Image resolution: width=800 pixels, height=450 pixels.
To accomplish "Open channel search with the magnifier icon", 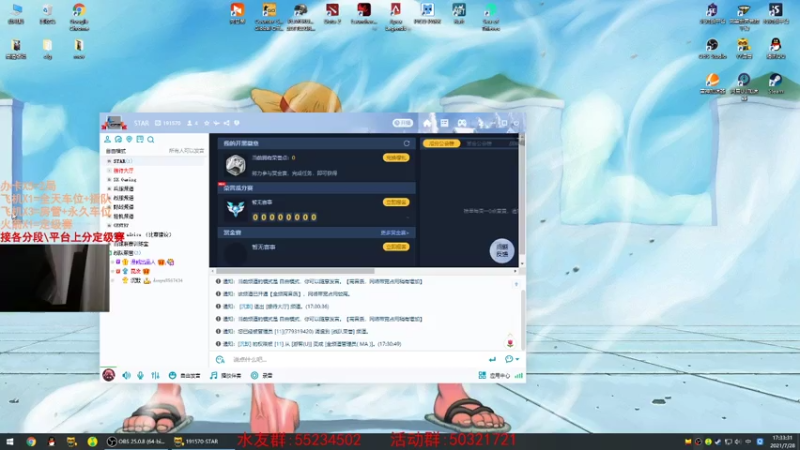I will (x=151, y=139).
